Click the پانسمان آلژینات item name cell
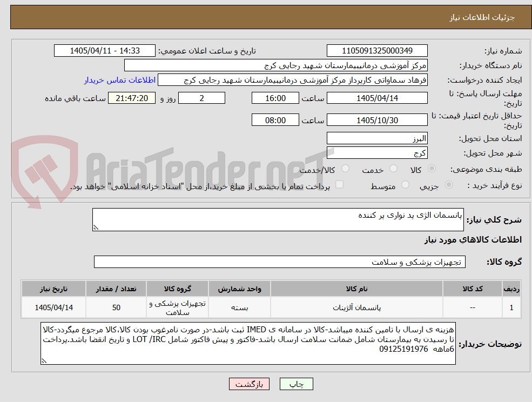This screenshot has width=532, height=402. pyautogui.click(x=356, y=307)
